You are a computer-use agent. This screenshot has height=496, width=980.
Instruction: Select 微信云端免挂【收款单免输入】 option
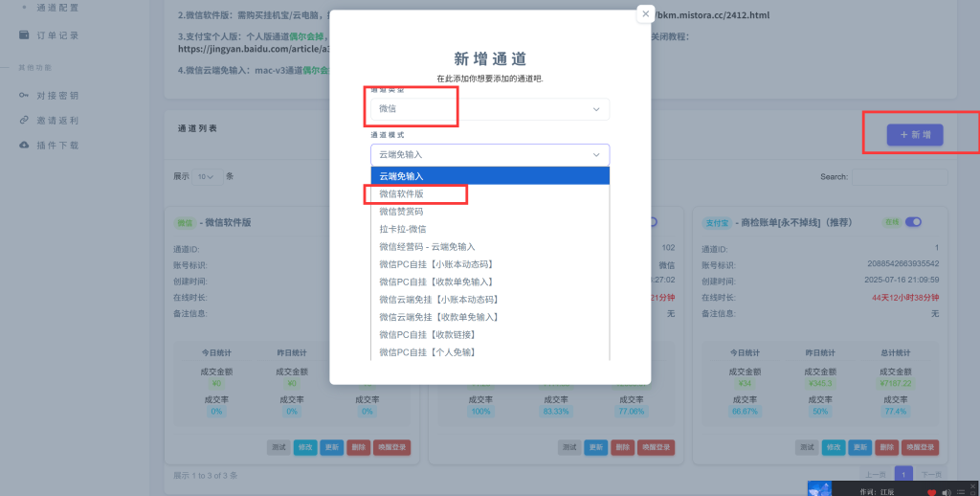490,317
